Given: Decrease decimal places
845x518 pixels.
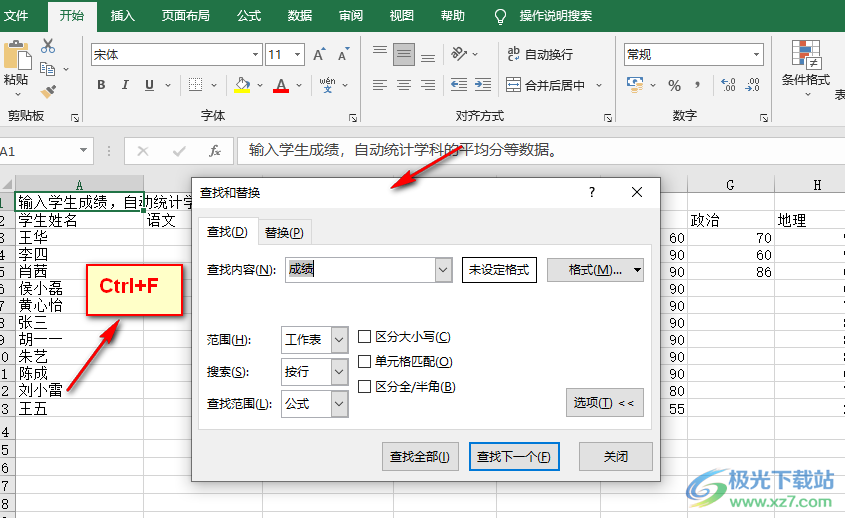Looking at the screenshot, I should point(753,85).
